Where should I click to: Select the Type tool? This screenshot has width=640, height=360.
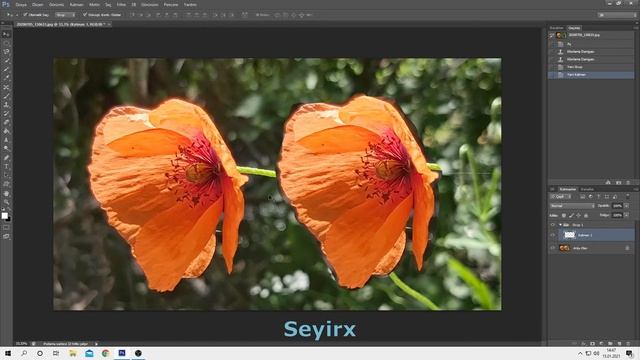pos(6,167)
